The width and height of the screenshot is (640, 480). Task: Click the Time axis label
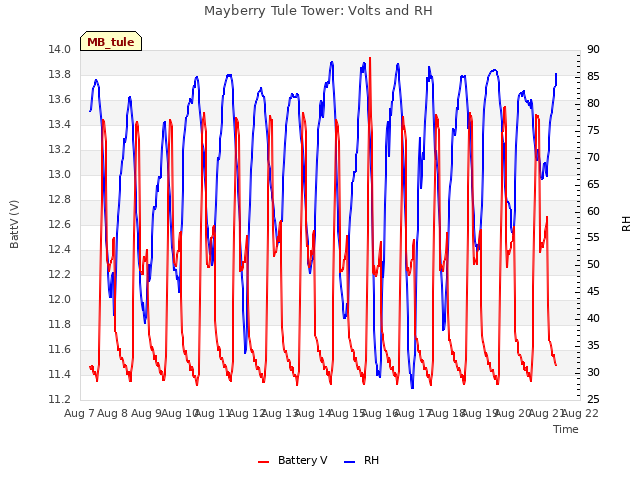click(x=566, y=429)
